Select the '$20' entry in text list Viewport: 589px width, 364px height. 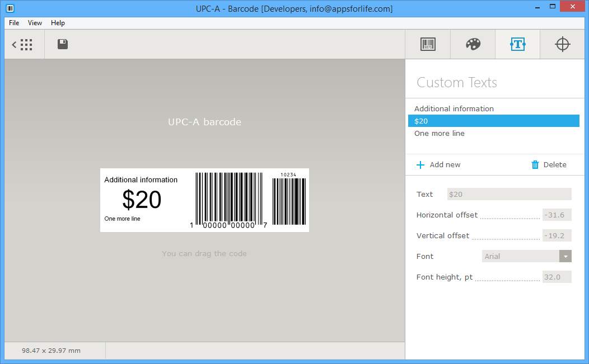pyautogui.click(x=494, y=121)
